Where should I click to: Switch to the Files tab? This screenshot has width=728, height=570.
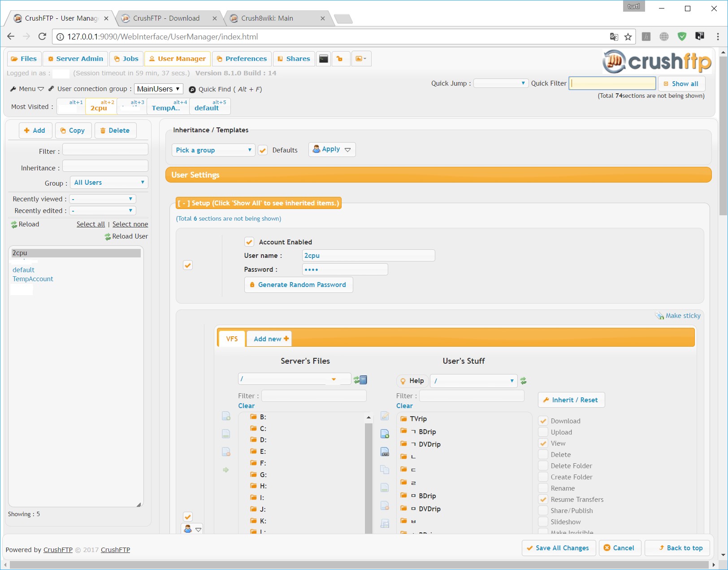point(24,59)
